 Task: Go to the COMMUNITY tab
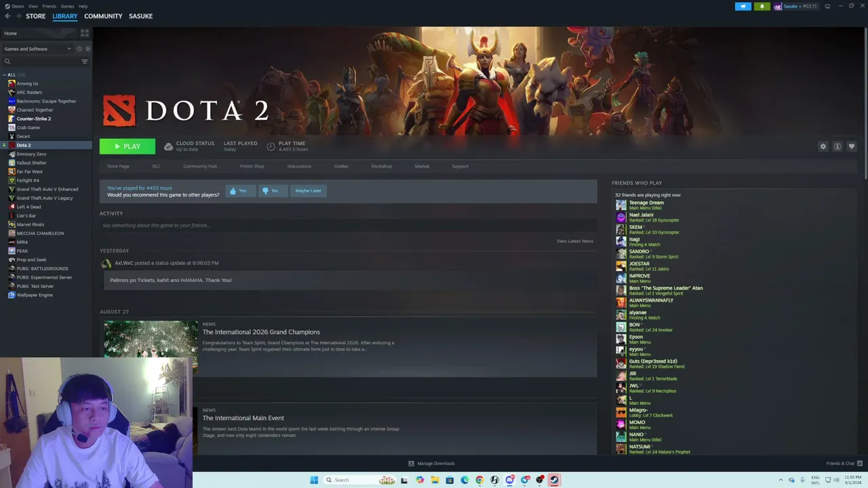[103, 16]
